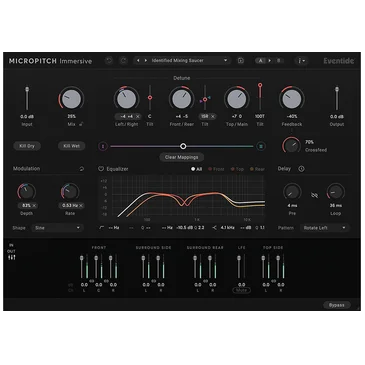Select the All EQ group radio button
Viewport: 365px width, 365px height.
pyautogui.click(x=196, y=169)
